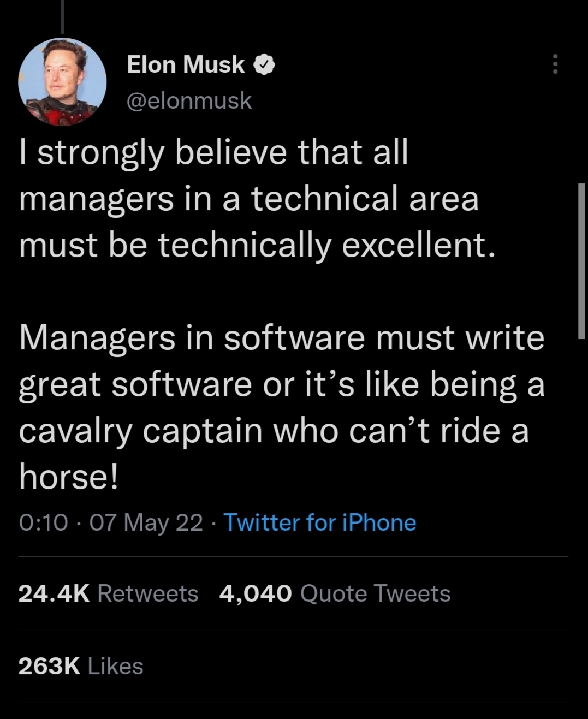
Task: Click the 24.4K retweet count number
Action: [x=54, y=593]
